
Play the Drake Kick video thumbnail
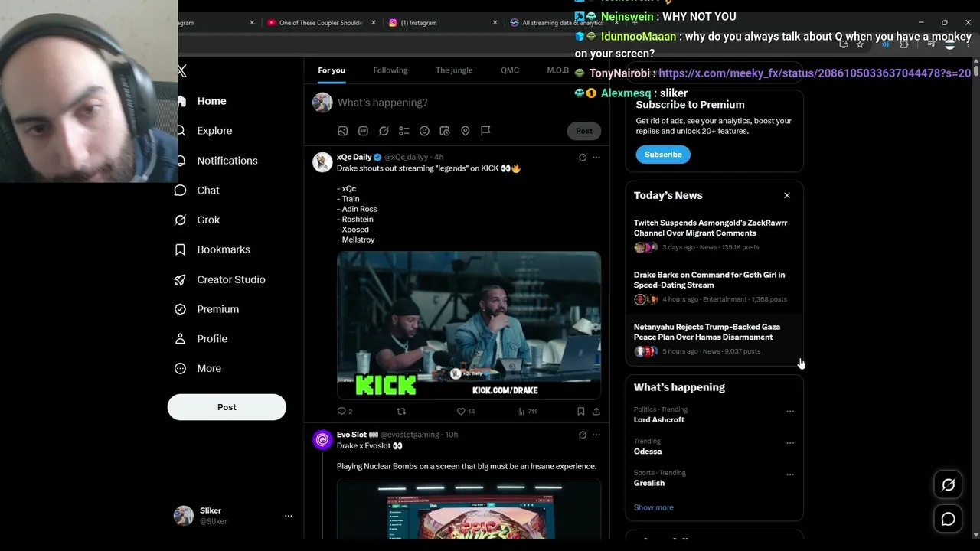pos(469,325)
